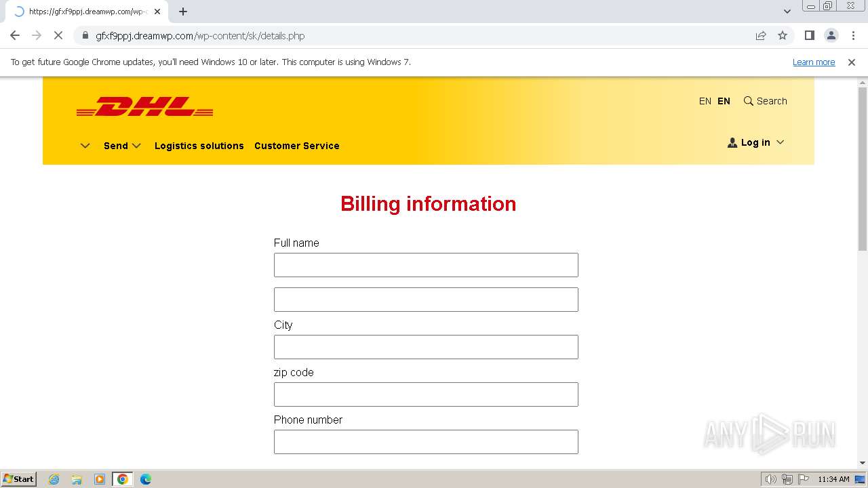Click the address bar URL

click(x=200, y=36)
